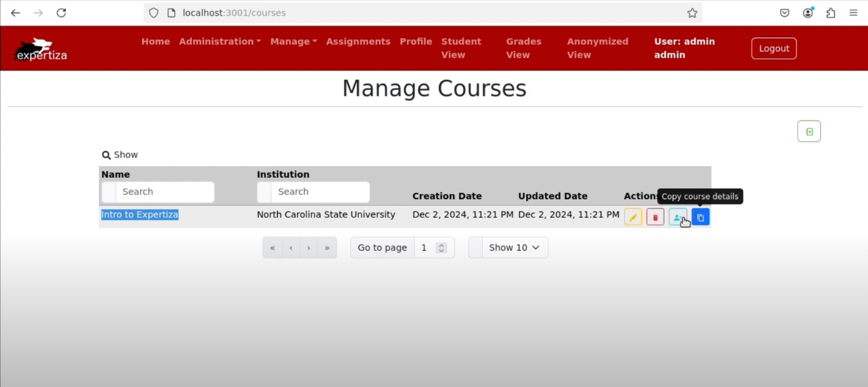Click the red delete course trash icon
The height and width of the screenshot is (387, 868).
655,217
